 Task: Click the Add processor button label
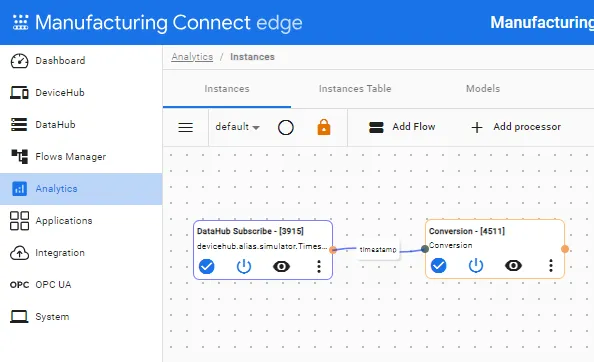[x=527, y=127]
